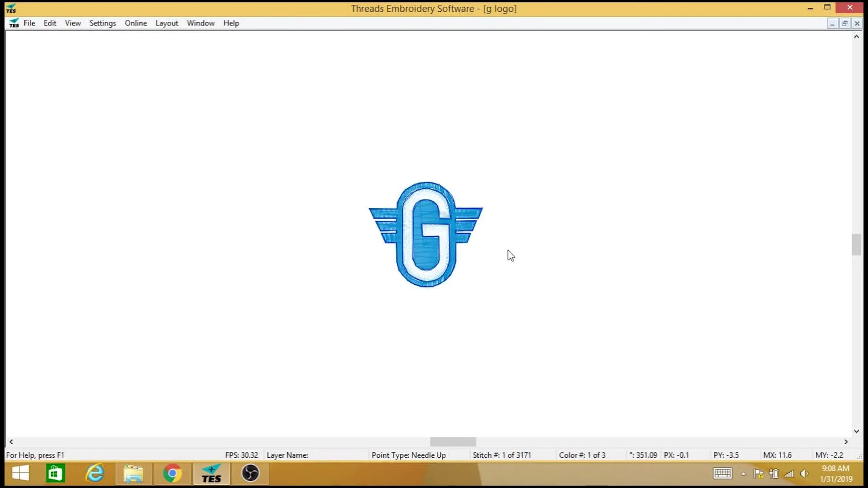Expand the hidden system tray icons chevron

743,473
